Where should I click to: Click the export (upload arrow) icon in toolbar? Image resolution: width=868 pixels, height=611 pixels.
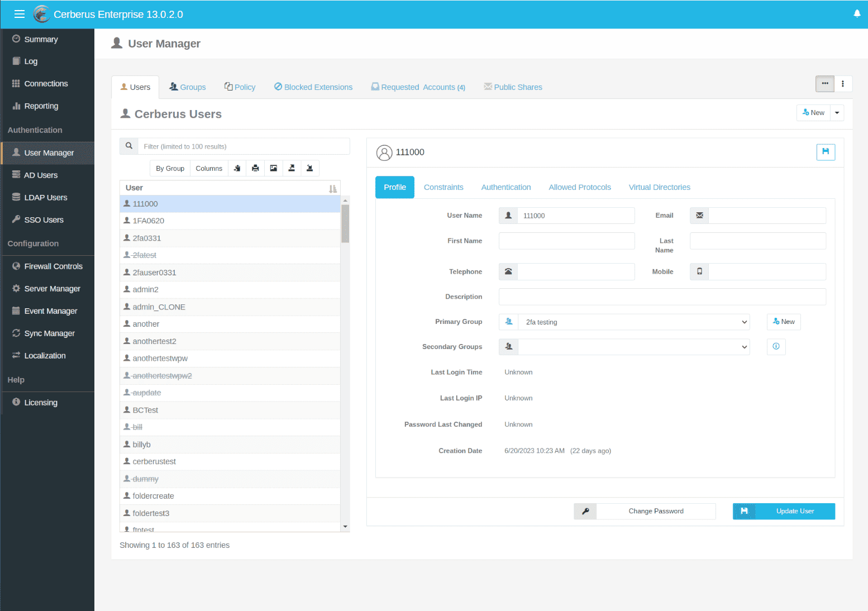click(x=292, y=168)
